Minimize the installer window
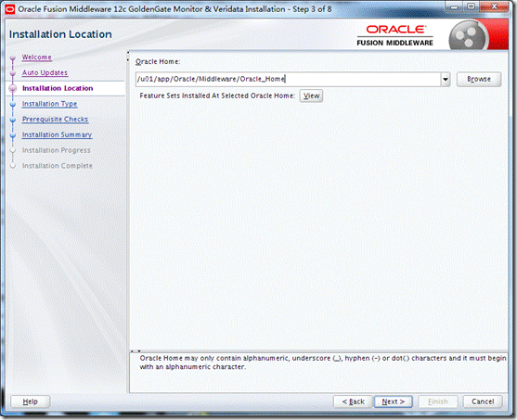Image resolution: width=517 pixels, height=420 pixels. pos(454,6)
